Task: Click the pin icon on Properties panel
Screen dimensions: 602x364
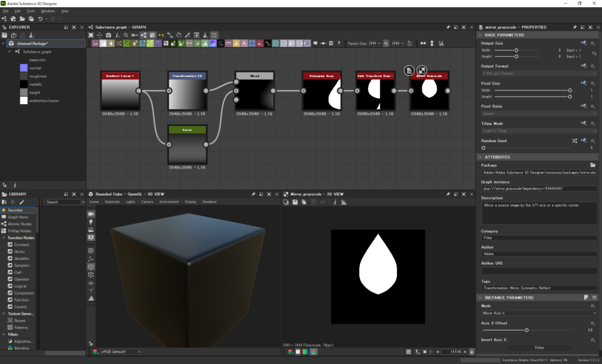Action: click(x=575, y=27)
